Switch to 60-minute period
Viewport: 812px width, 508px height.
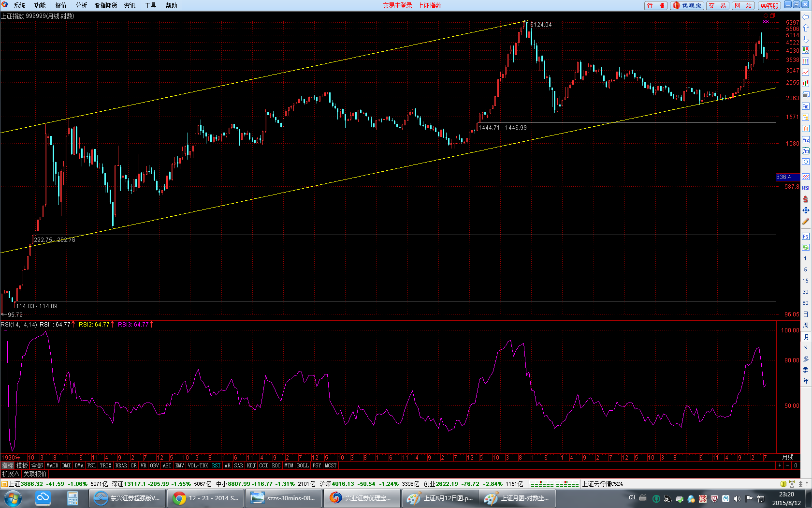pos(805,303)
